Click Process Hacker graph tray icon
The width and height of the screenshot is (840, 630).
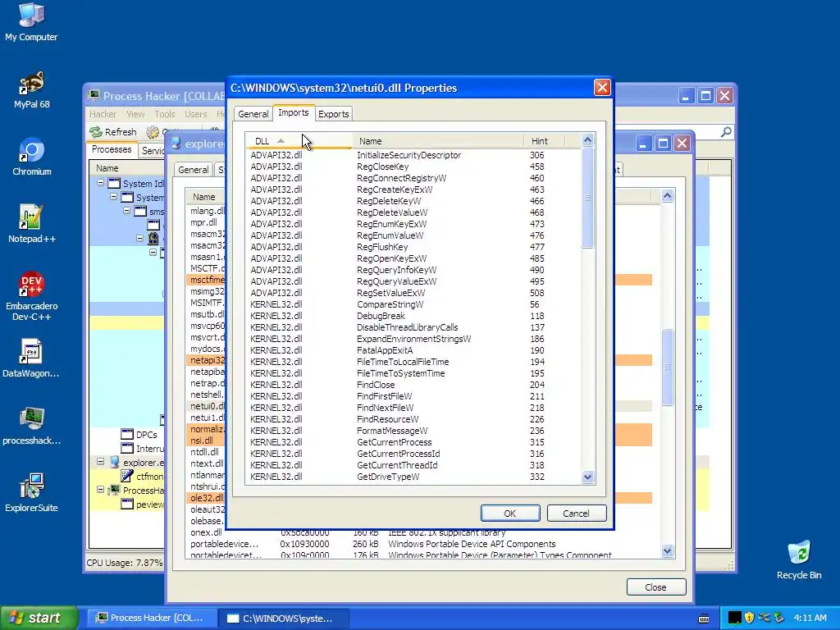pyautogui.click(x=734, y=618)
